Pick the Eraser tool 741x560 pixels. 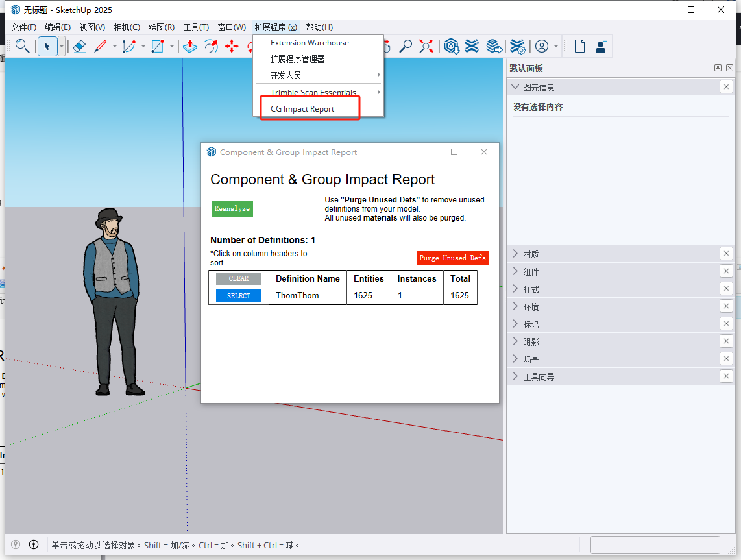(x=79, y=46)
